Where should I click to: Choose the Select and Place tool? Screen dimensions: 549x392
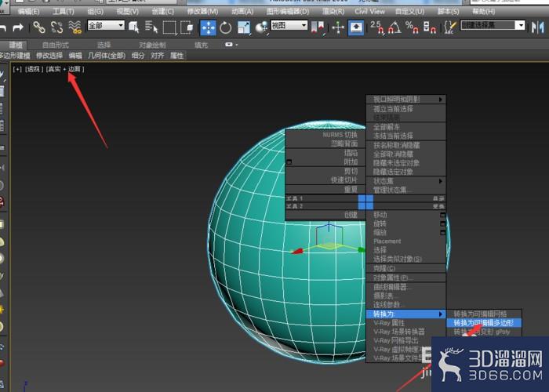click(261, 27)
